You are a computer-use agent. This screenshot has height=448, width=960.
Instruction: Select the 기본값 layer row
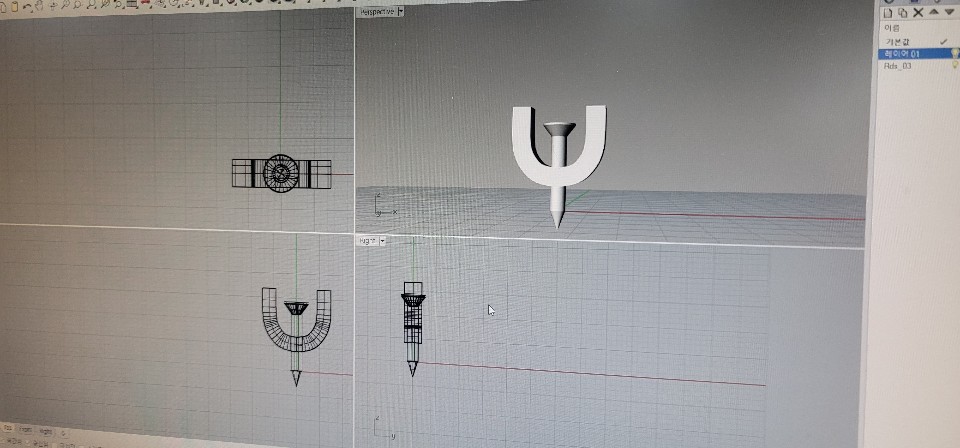(x=918, y=42)
